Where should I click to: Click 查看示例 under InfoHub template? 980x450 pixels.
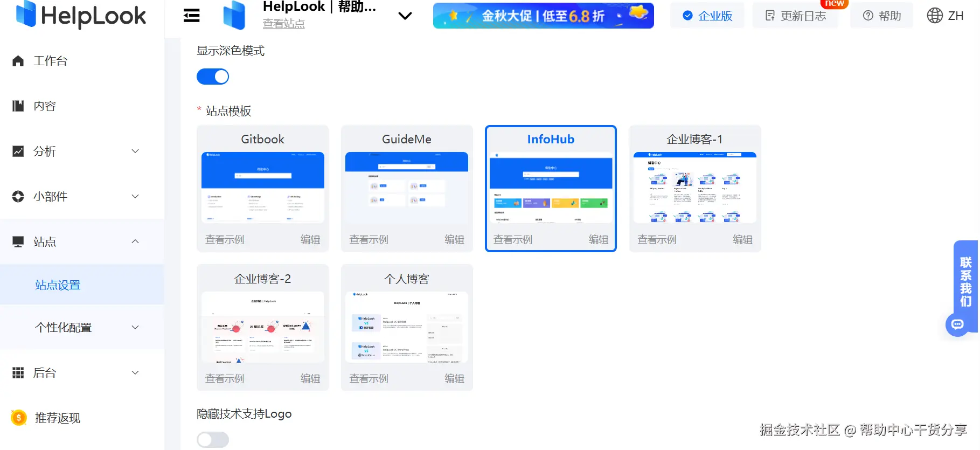coord(513,240)
